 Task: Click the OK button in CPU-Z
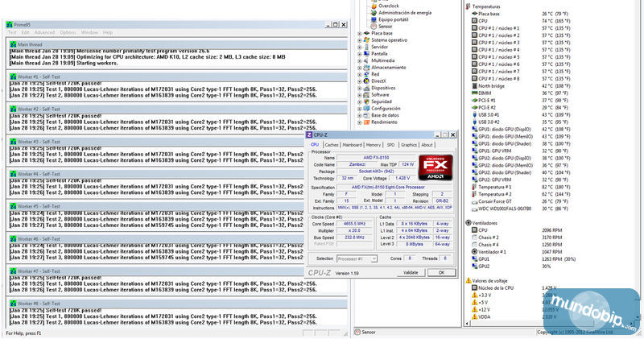click(441, 273)
